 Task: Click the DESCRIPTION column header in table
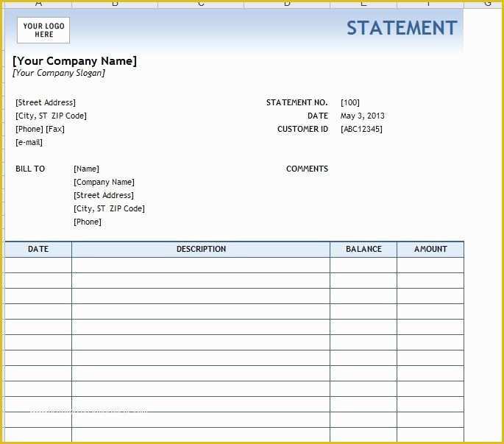click(x=201, y=249)
